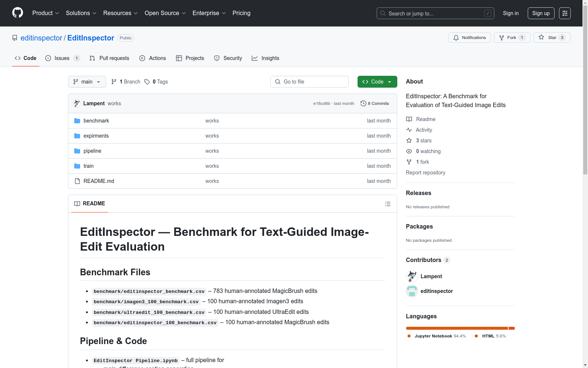
Task: Click the command palette icon in header
Action: point(565,13)
